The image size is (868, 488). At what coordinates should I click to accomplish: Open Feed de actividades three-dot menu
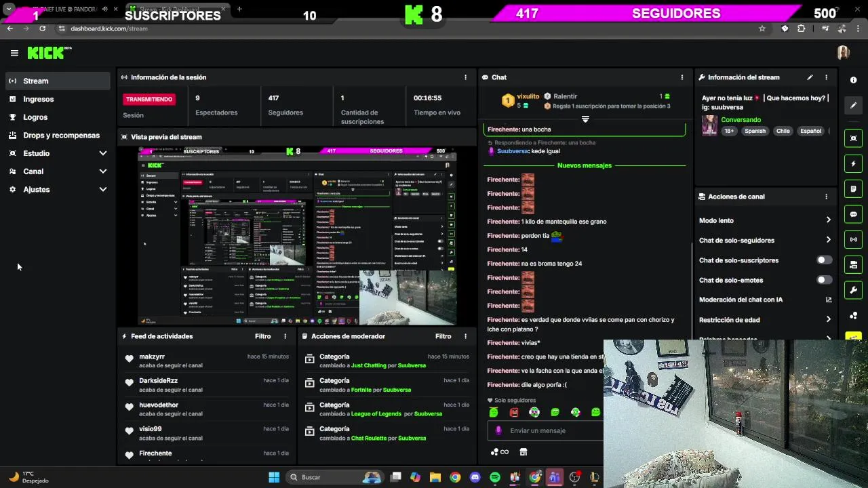coord(285,336)
